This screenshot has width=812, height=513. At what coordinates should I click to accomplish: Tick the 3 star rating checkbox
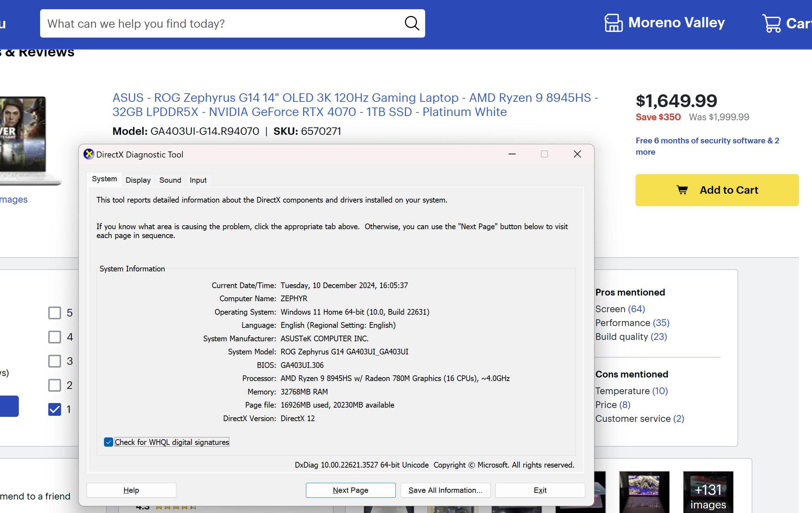55,361
